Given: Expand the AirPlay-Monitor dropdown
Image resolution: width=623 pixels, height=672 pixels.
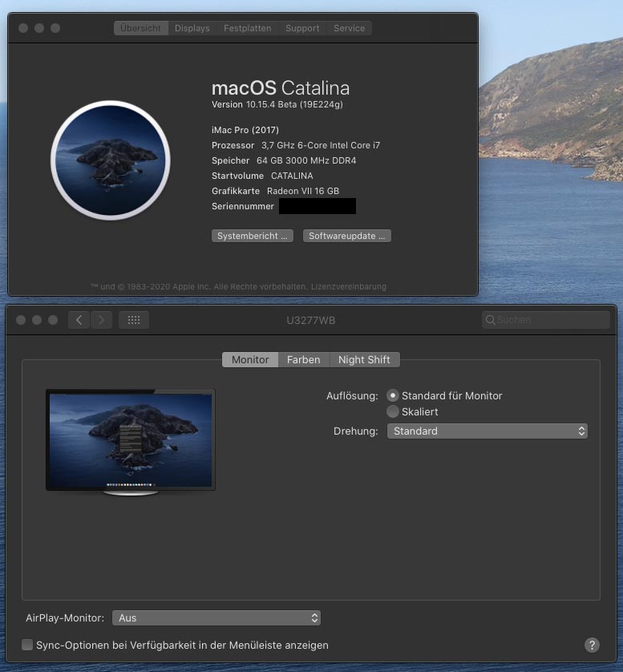Looking at the screenshot, I should [216, 618].
